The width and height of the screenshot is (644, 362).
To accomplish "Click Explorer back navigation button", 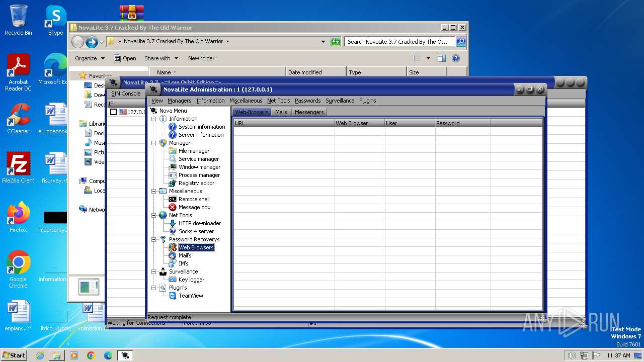I will coord(77,42).
